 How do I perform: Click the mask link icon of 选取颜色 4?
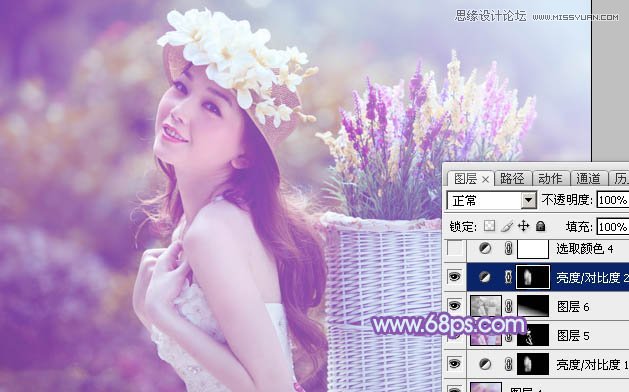[x=508, y=249]
